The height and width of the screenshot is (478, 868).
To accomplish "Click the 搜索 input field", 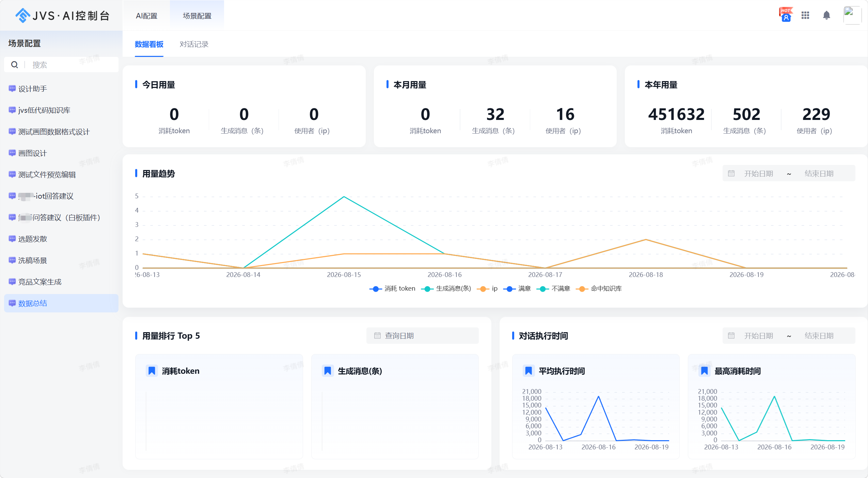I will pyautogui.click(x=61, y=65).
